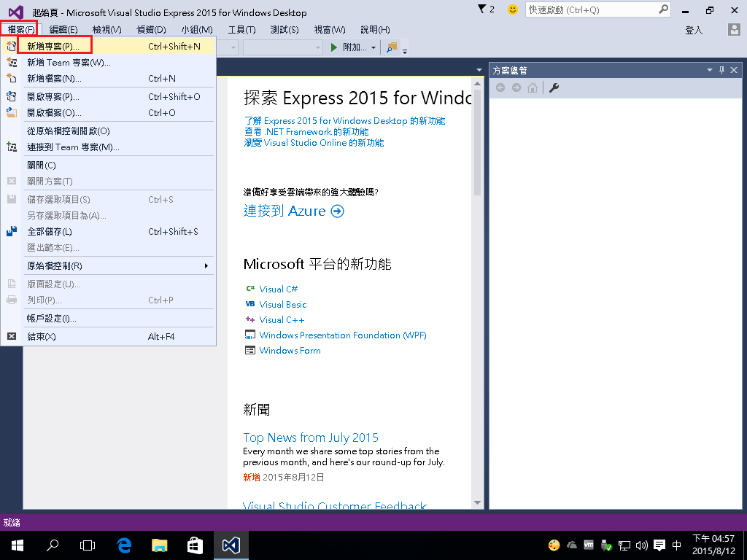
Task: Click Solution Explorer back arrow icon
Action: (500, 87)
